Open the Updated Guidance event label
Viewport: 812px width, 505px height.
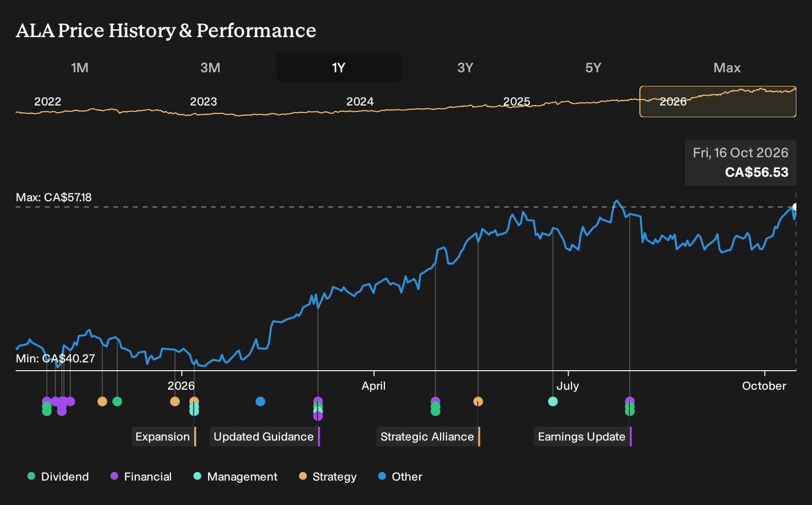(265, 437)
